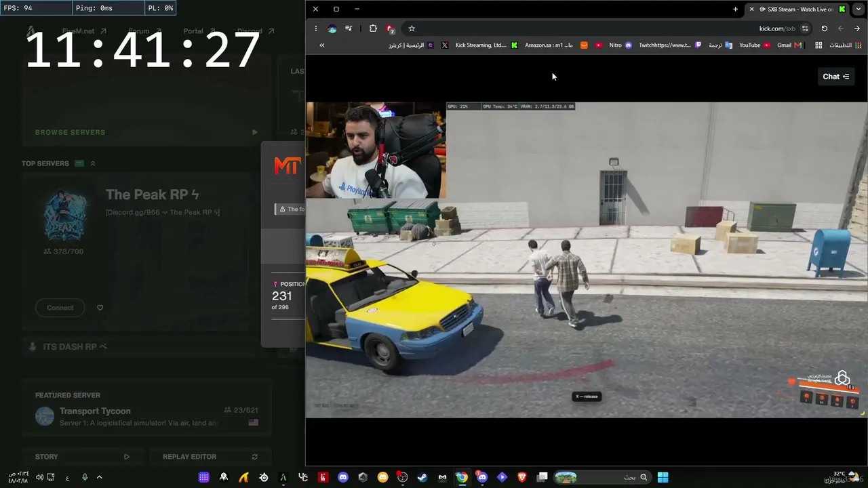Expand the hidden bookmarks chevron
Viewport: 868px width, 488px height.
coord(321,45)
